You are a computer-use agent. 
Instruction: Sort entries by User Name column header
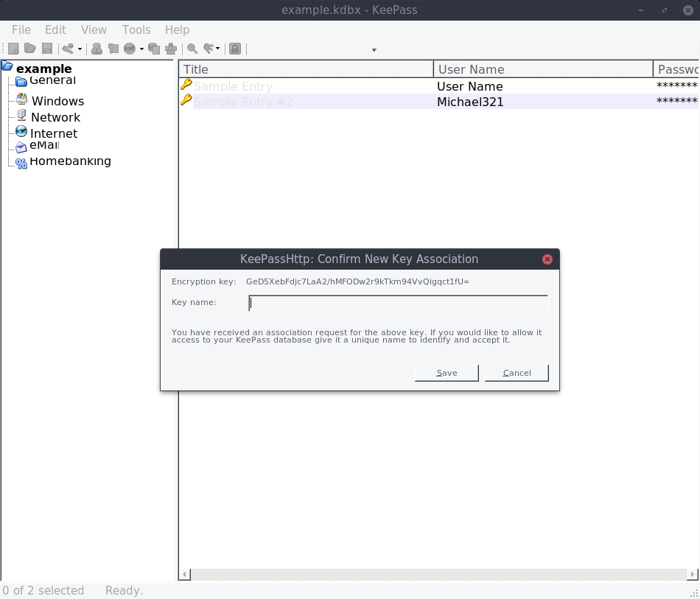(x=543, y=69)
